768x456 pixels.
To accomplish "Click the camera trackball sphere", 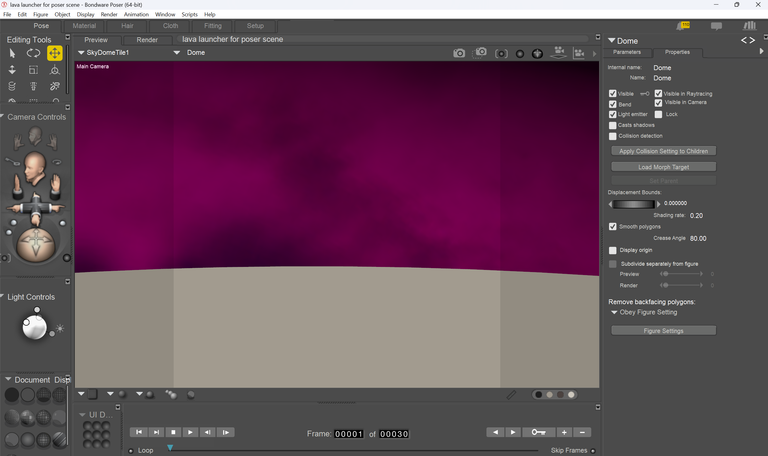I will (35, 244).
